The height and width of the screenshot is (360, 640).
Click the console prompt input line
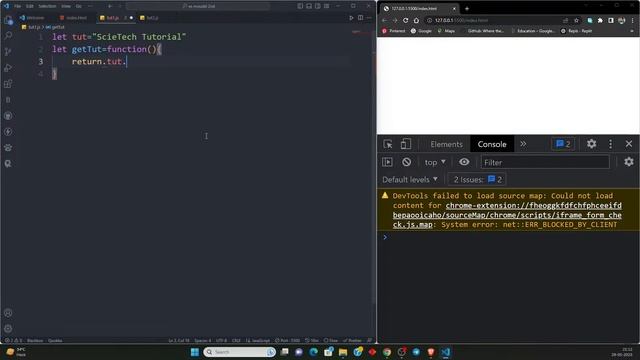510,237
